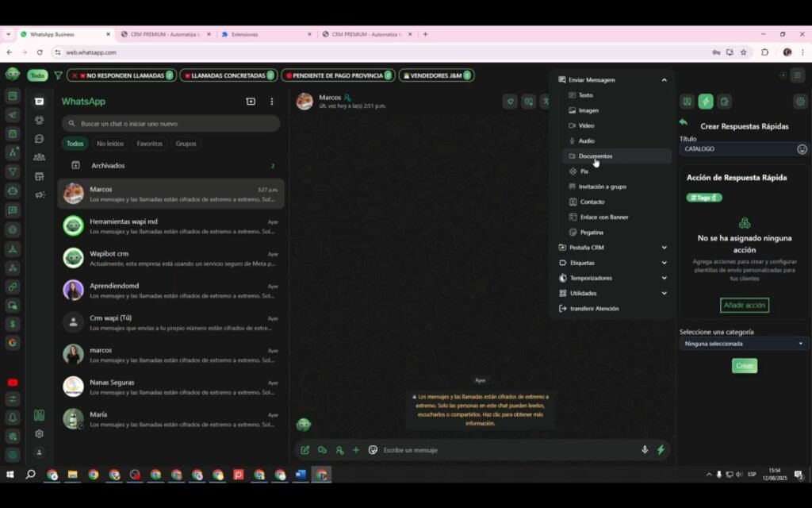The height and width of the screenshot is (508, 812).
Task: Click the Añadir acción button
Action: [x=744, y=305]
